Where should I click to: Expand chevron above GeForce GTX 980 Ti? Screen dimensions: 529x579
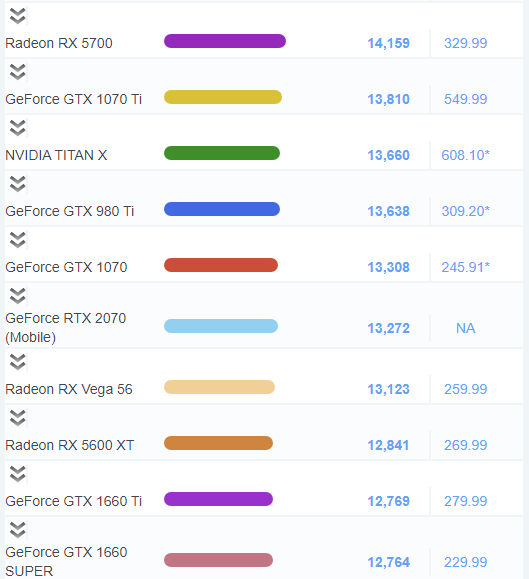(x=17, y=184)
